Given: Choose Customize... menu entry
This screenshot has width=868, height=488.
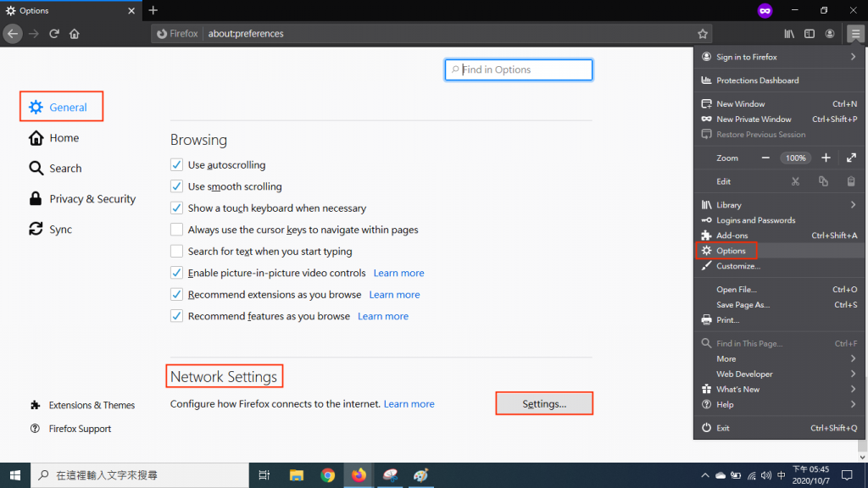Looking at the screenshot, I should 779,266.
